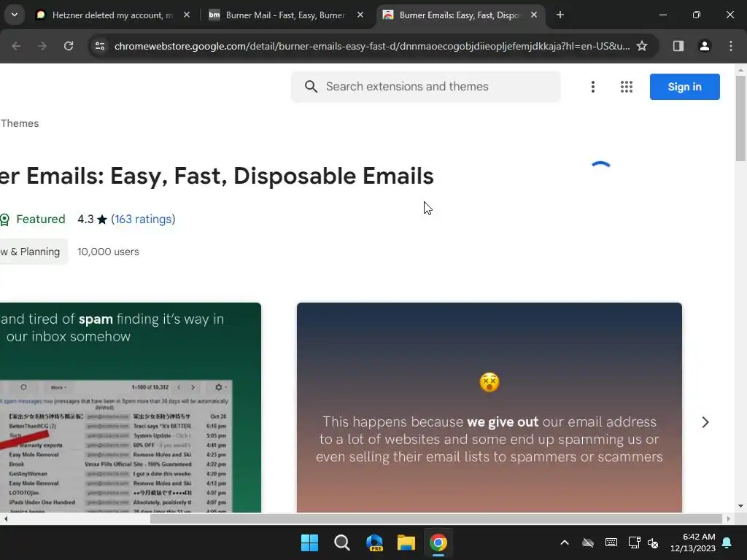Open the clock showing 6:42 AM
The width and height of the screenshot is (747, 560).
pyautogui.click(x=693, y=542)
